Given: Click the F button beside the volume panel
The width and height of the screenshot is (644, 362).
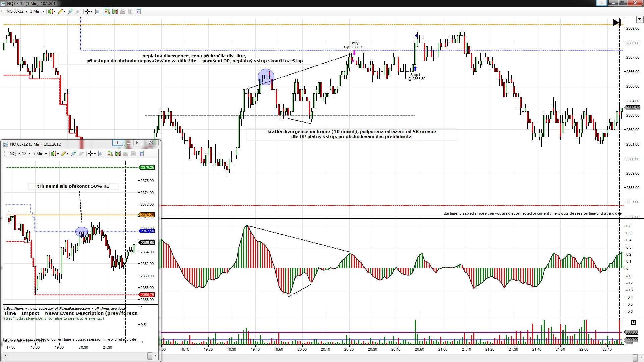Looking at the screenshot, I should point(633,322).
